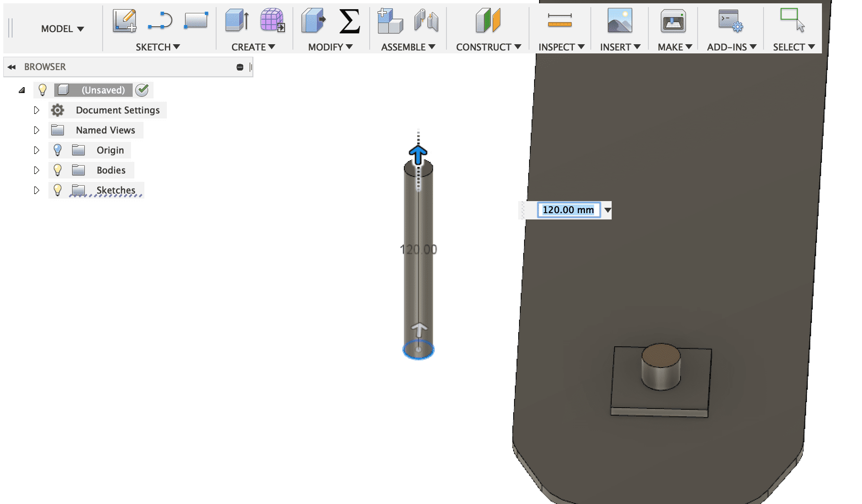Select the Line sketch tool icon
Screen dimensions: 862x504
160,21
